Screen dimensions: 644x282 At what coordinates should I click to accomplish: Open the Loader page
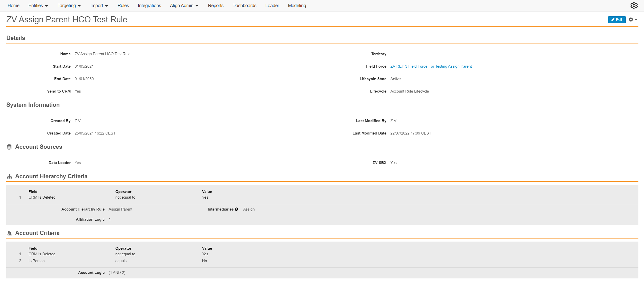pyautogui.click(x=272, y=6)
